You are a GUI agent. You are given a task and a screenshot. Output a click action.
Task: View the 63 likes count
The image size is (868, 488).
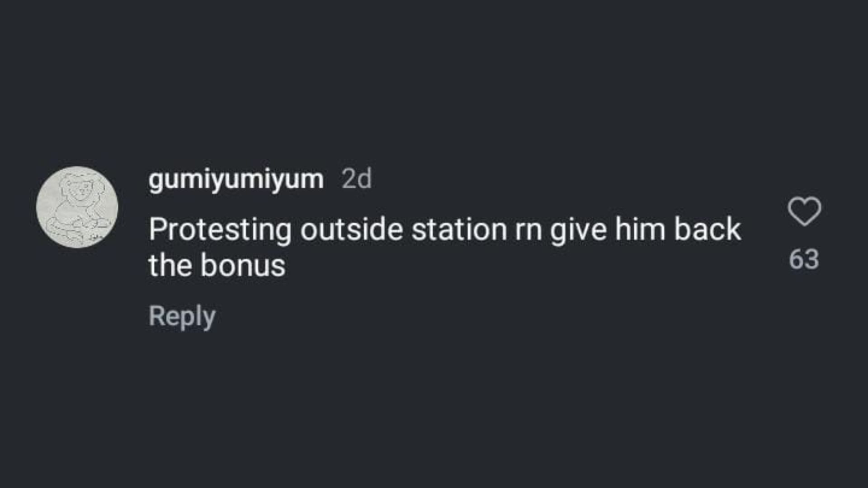[804, 259]
